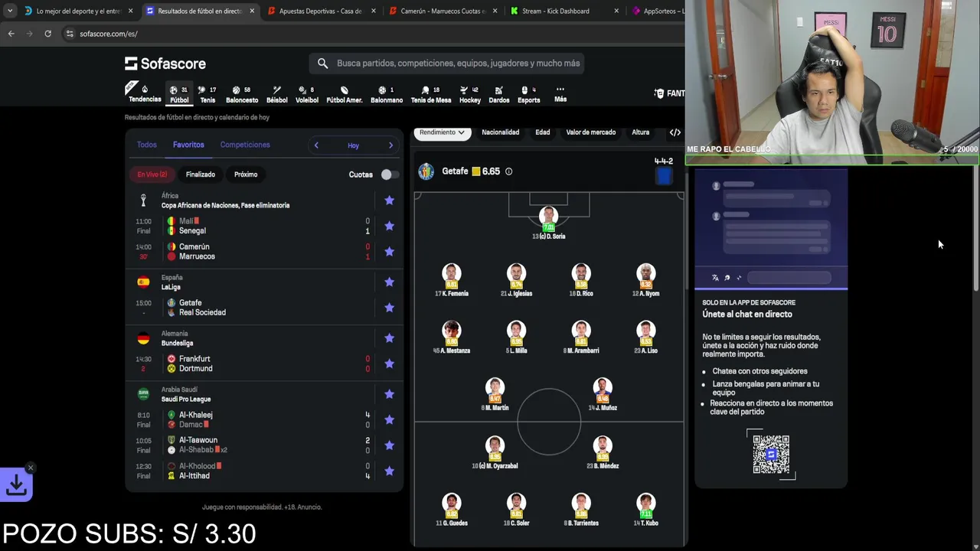
Task: Filter by Próximo matches
Action: (246, 174)
